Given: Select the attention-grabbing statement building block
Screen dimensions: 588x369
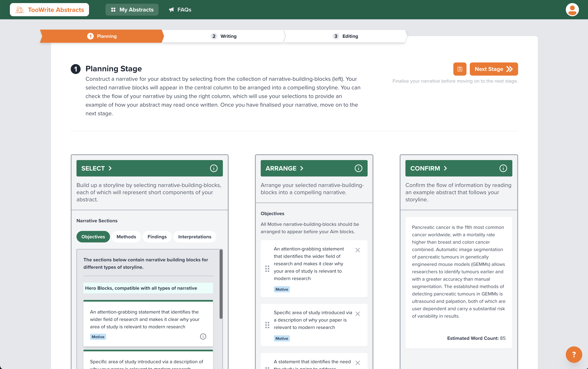Looking at the screenshot, I should pyautogui.click(x=148, y=323).
